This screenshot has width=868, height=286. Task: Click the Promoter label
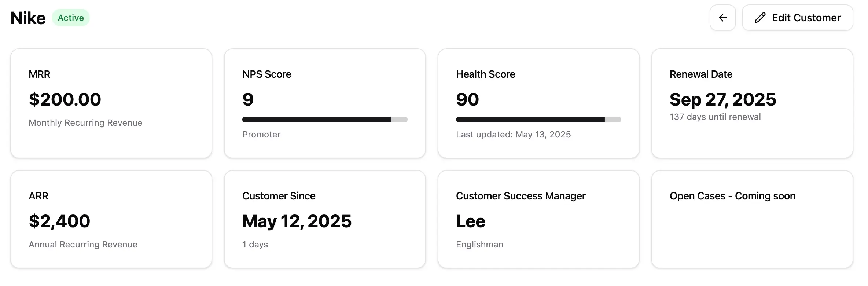(261, 135)
